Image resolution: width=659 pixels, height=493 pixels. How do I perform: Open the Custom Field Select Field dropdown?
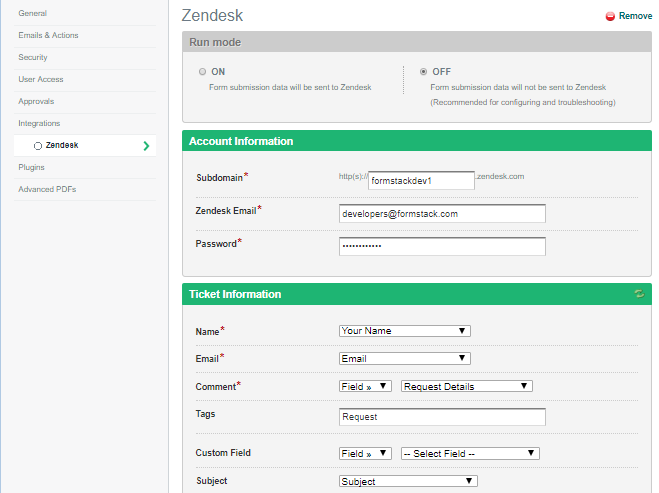[470, 454]
